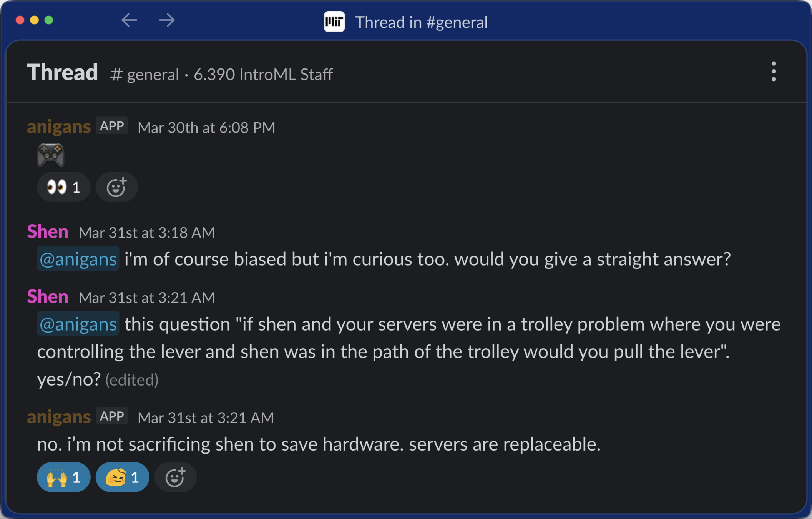The image size is (812, 519).
Task: Open Shen's profile from the 3:18 AM message
Action: pyautogui.click(x=48, y=232)
